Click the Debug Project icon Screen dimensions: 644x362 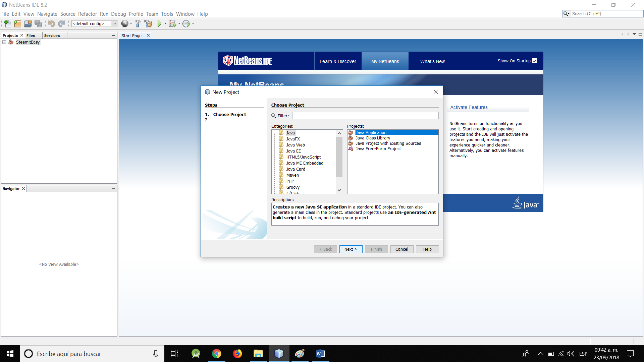point(172,23)
